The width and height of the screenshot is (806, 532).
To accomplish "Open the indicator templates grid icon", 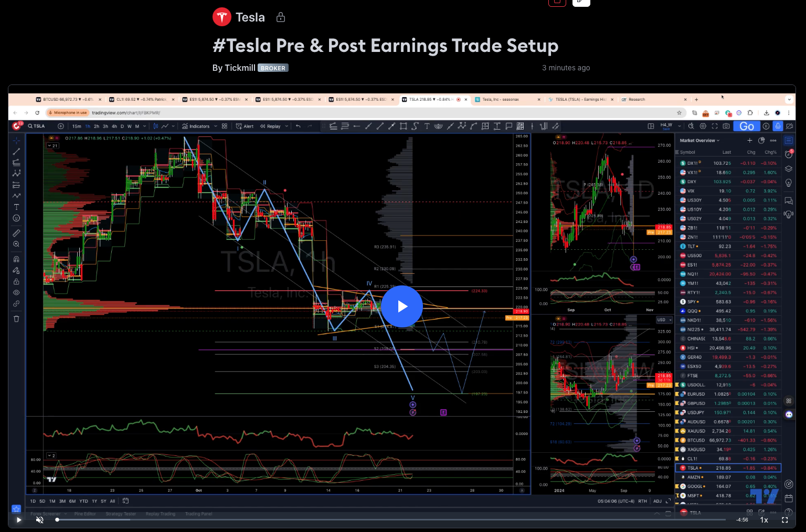I will (225, 126).
